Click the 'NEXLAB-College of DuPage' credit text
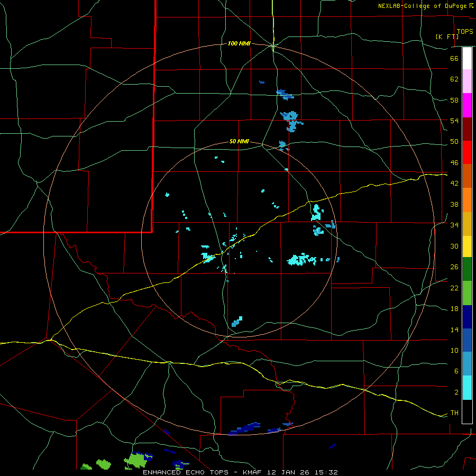This screenshot has height=476, width=476. tap(423, 6)
